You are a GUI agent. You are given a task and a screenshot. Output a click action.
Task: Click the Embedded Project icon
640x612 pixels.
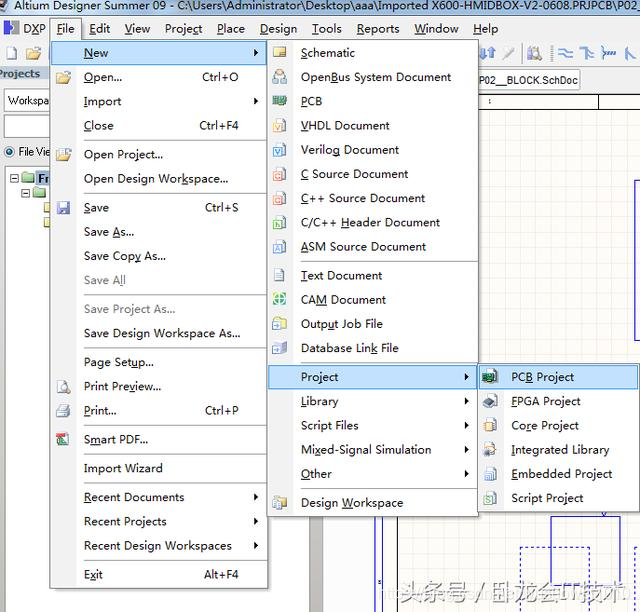click(490, 474)
